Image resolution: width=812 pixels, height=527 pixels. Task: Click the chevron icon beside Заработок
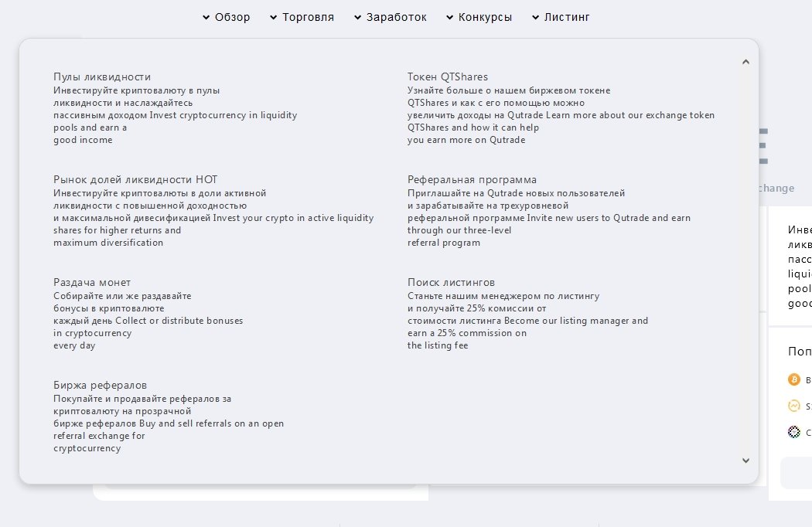(x=358, y=17)
